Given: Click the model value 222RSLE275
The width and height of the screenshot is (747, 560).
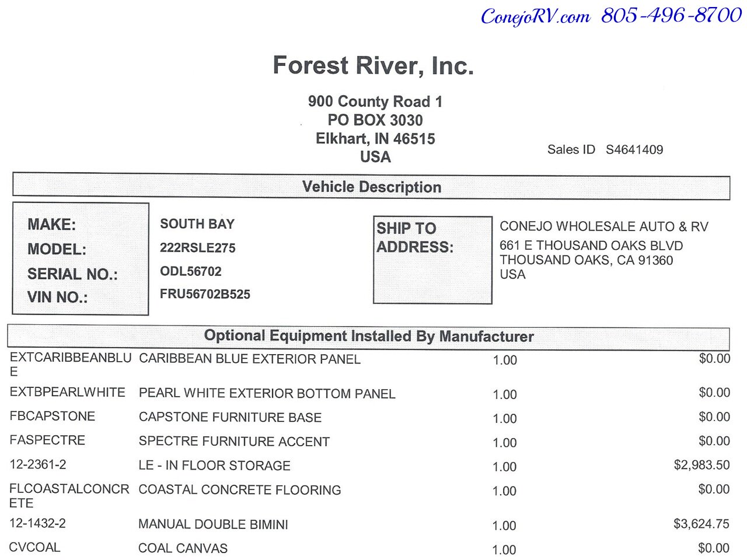Looking at the screenshot, I should [x=198, y=248].
